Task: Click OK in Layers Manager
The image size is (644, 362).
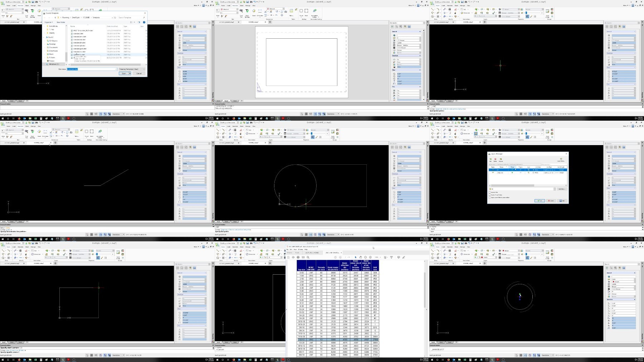Action: tap(540, 201)
